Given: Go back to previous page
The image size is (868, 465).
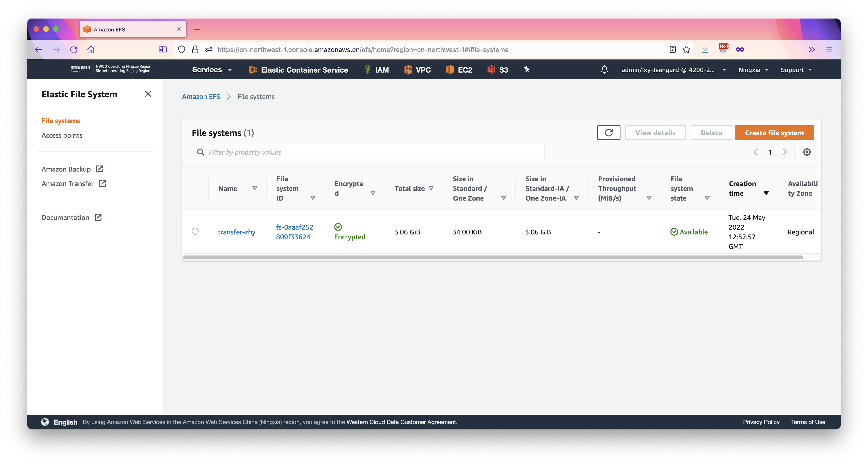Looking at the screenshot, I should coord(39,50).
